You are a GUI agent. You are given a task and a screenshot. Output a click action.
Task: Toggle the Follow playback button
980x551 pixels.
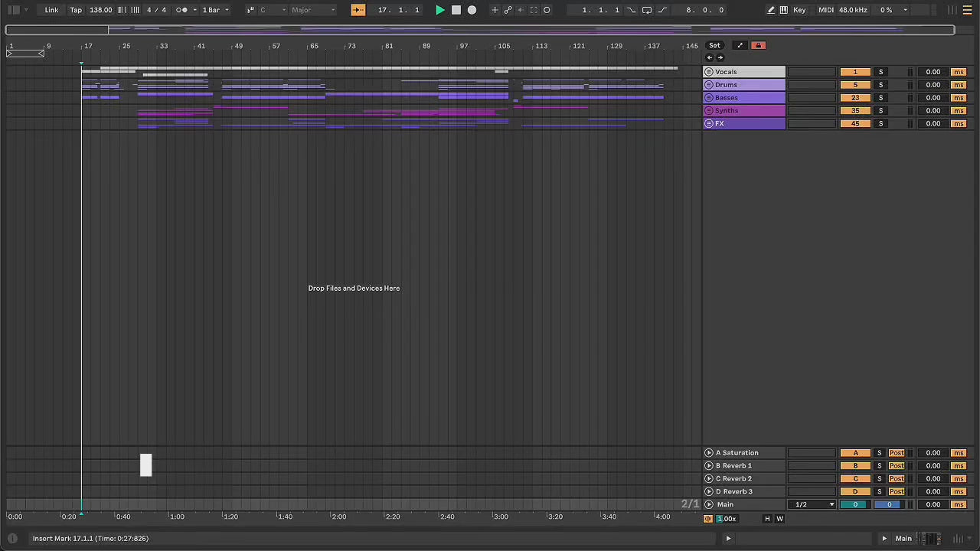pyautogui.click(x=358, y=10)
